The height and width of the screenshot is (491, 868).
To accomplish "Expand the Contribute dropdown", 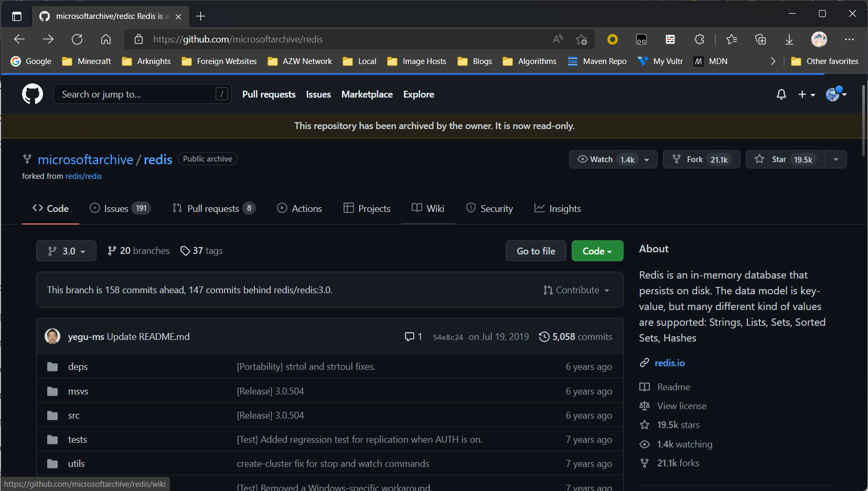I will click(x=576, y=290).
